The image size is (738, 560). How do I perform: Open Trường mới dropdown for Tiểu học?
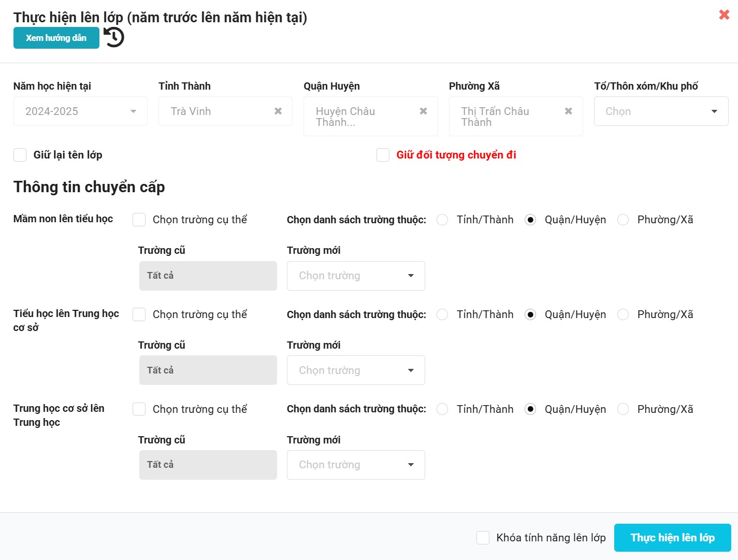(356, 370)
